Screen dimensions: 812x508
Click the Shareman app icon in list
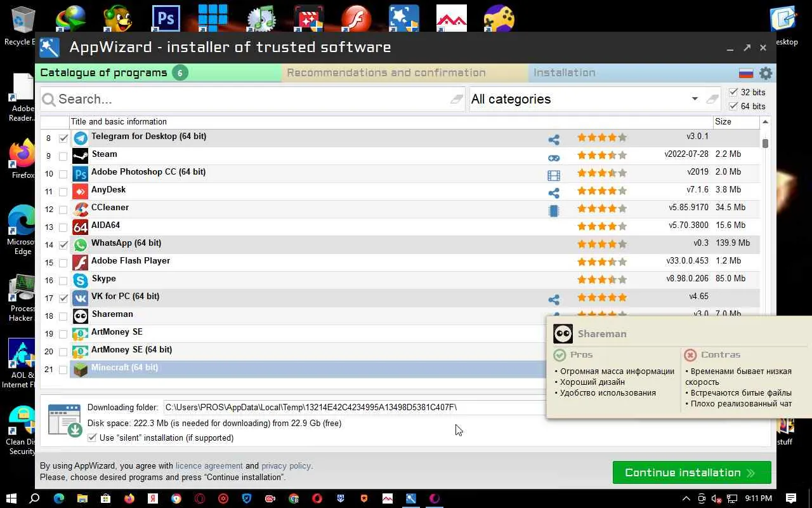click(80, 316)
